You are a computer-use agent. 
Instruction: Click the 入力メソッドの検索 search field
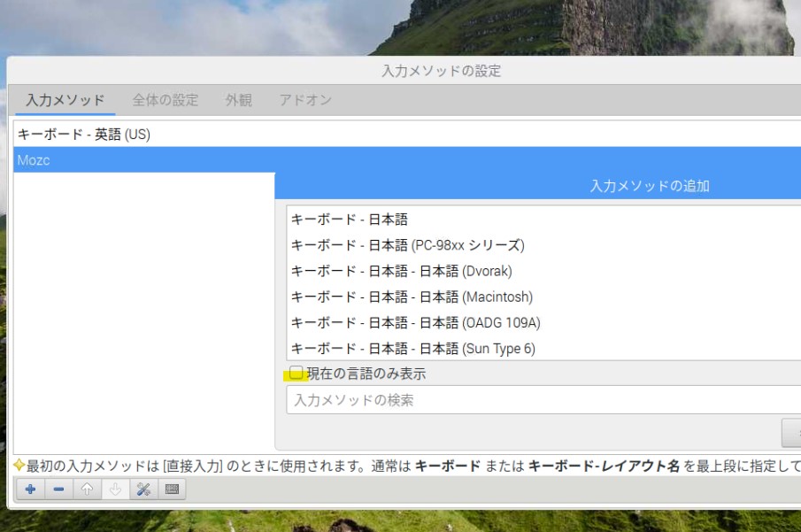point(540,400)
